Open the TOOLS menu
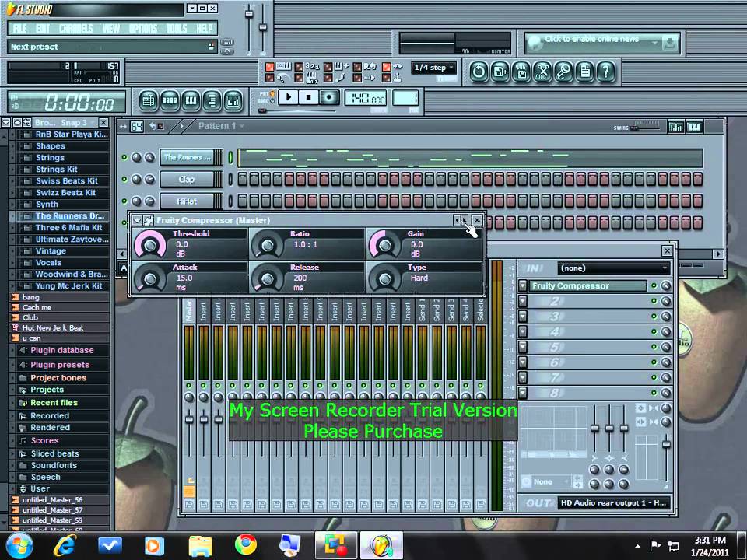Image resolution: width=747 pixels, height=560 pixels. point(177,29)
